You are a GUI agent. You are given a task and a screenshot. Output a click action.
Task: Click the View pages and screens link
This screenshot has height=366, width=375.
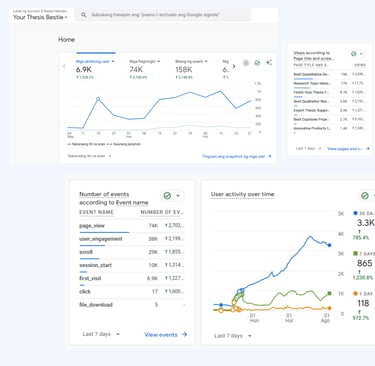tap(346, 149)
